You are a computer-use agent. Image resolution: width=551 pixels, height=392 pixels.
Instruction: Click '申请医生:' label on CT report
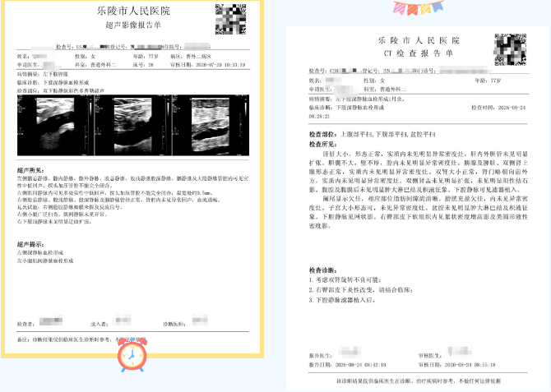pyautogui.click(x=320, y=90)
